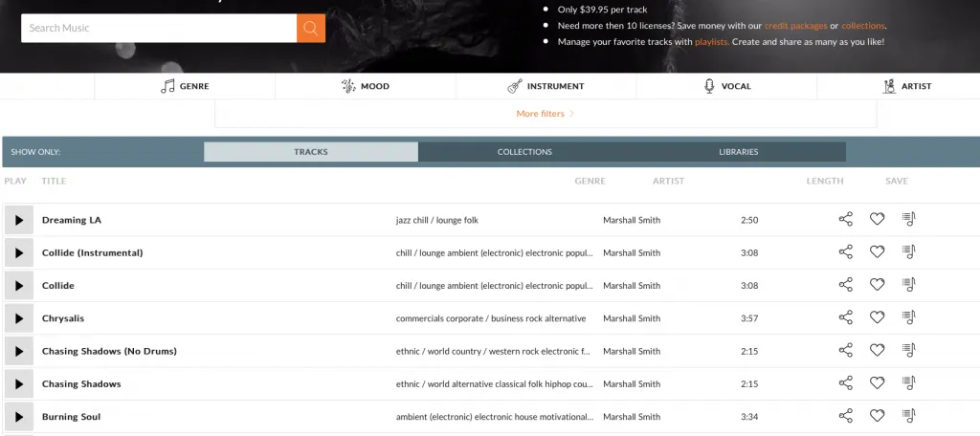
Task: Click the Search Music input field
Action: click(x=159, y=28)
